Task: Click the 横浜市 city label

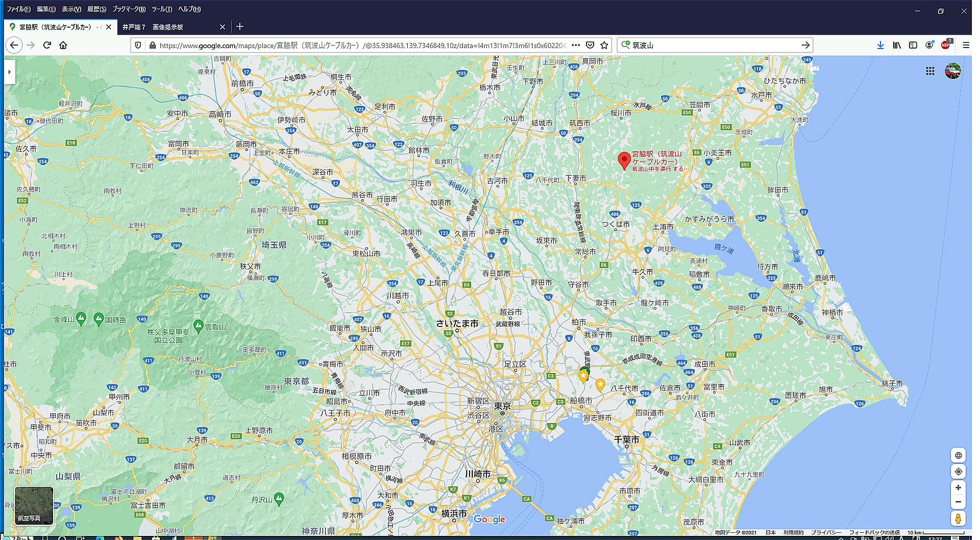Action: click(454, 513)
